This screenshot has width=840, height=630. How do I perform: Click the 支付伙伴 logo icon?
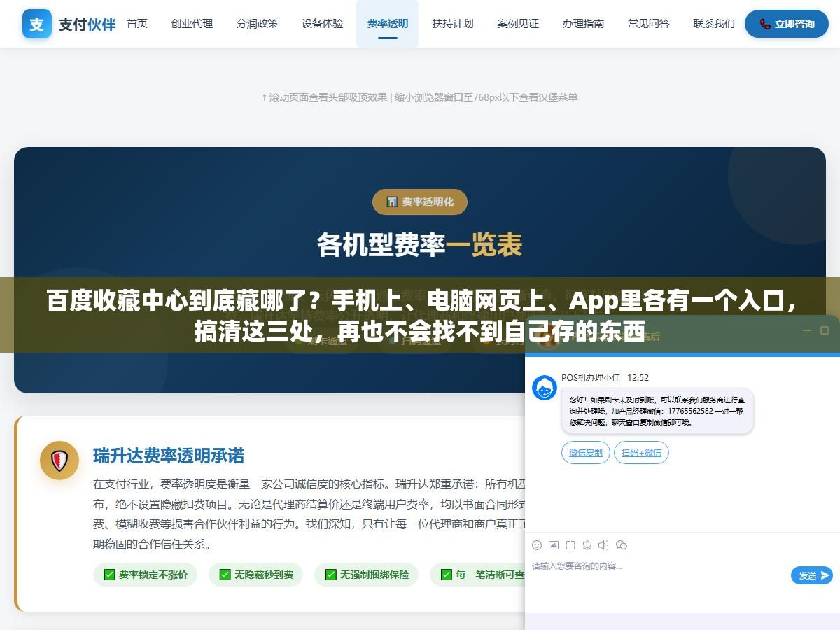36,24
